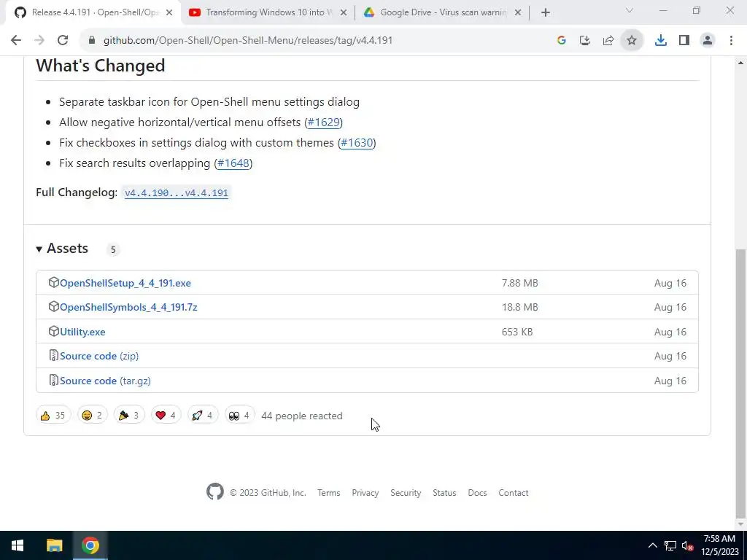The image size is (747, 560).
Task: Open Chrome three-dot menu
Action: (731, 41)
